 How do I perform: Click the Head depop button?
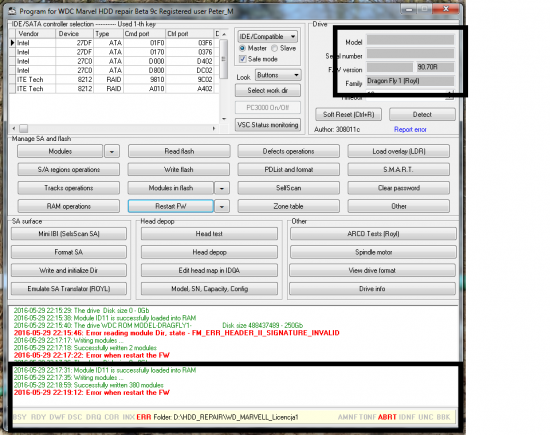coord(209,252)
